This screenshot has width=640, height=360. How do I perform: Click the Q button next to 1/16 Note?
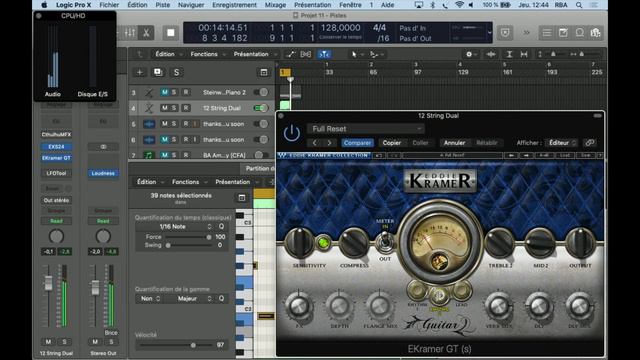click(x=221, y=227)
